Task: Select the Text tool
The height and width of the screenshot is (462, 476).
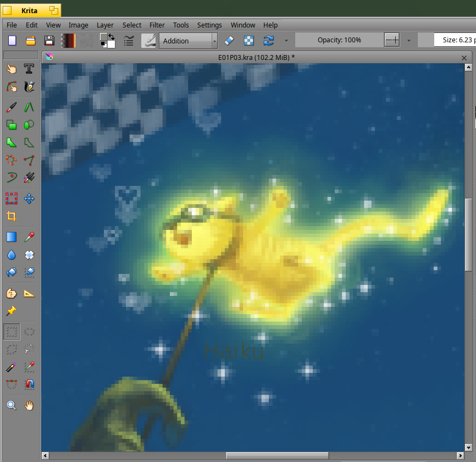Action: pos(29,69)
